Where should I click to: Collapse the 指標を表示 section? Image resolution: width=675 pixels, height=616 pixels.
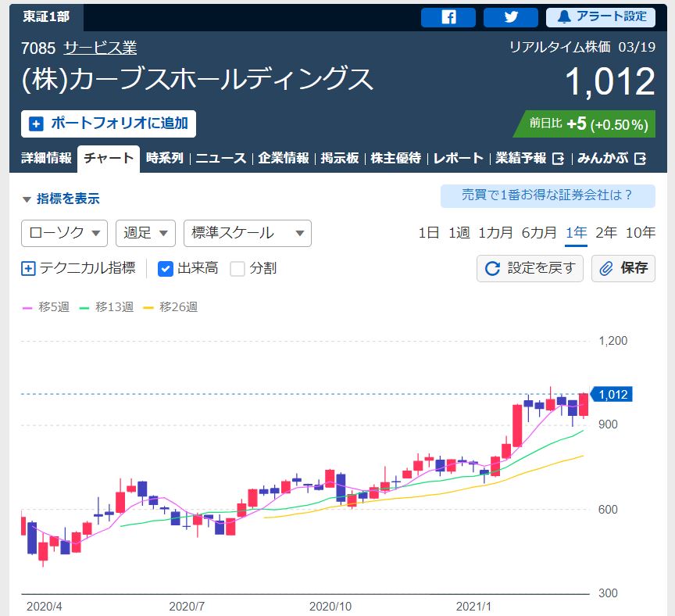tap(61, 199)
